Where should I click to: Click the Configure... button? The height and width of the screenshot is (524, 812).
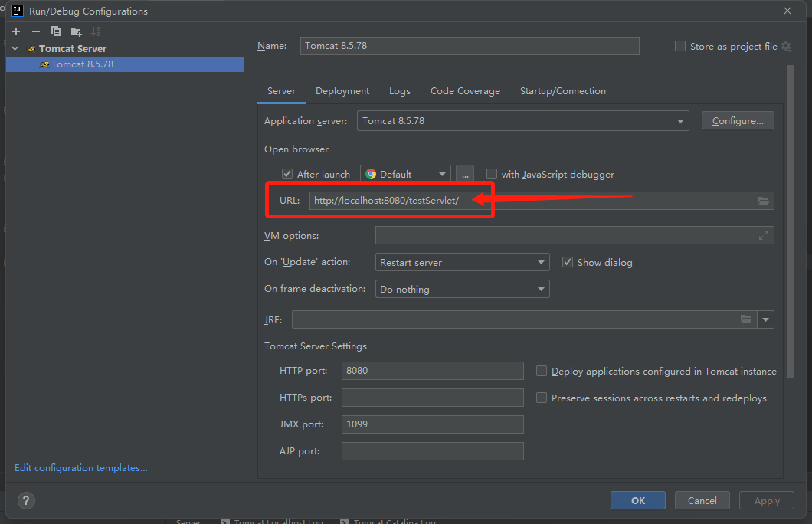[x=738, y=120]
